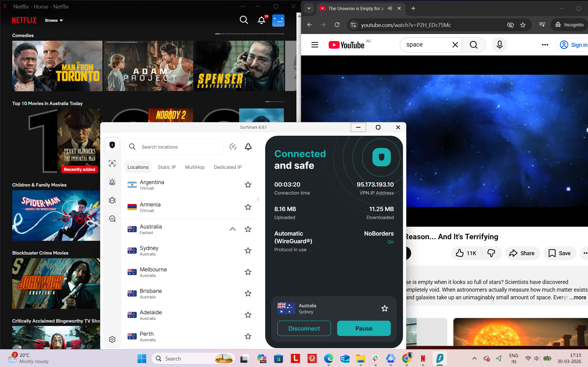Open Surfshark notifications bell
The image size is (588, 367).
click(x=248, y=147)
